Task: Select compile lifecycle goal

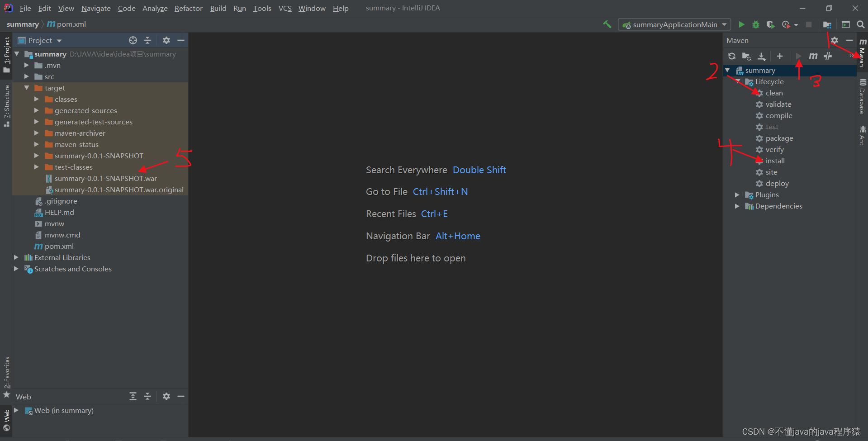Action: tap(778, 115)
